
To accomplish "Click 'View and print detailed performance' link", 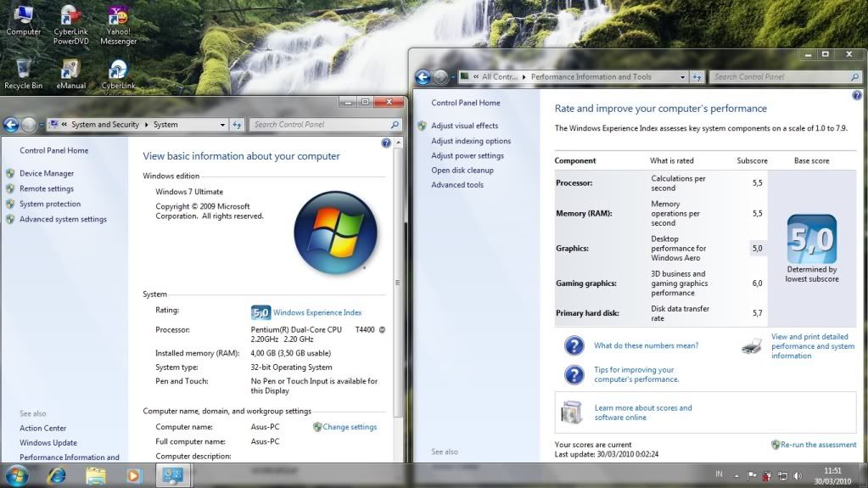I will click(x=813, y=346).
